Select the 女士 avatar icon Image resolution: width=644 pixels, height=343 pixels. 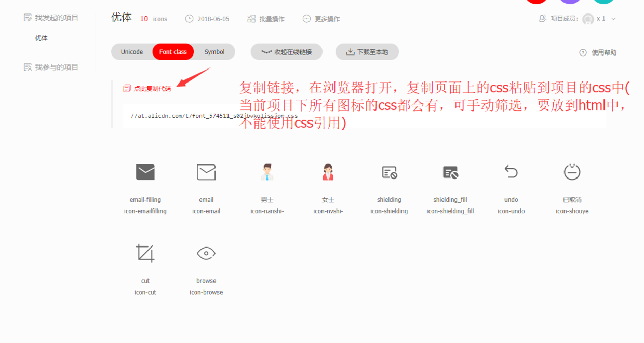point(328,172)
